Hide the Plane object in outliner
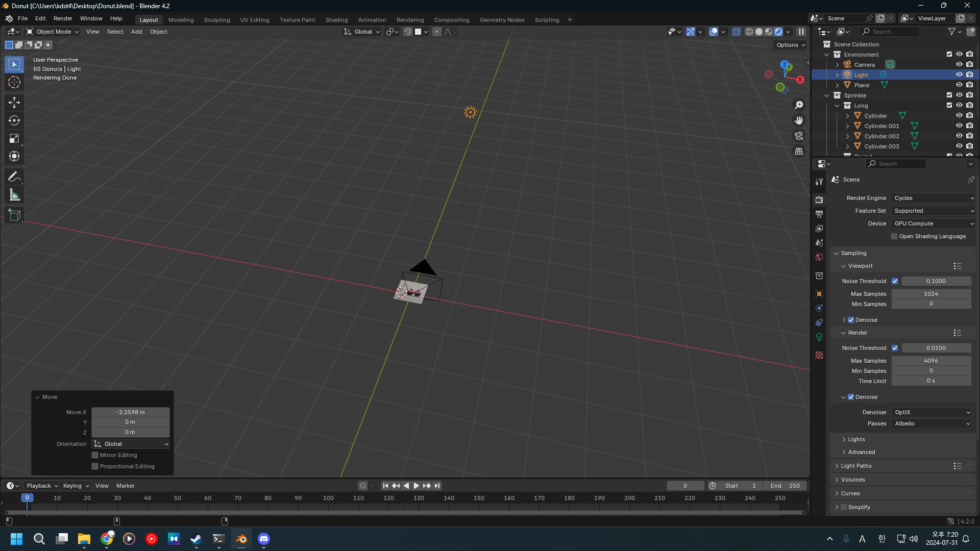 click(x=959, y=85)
